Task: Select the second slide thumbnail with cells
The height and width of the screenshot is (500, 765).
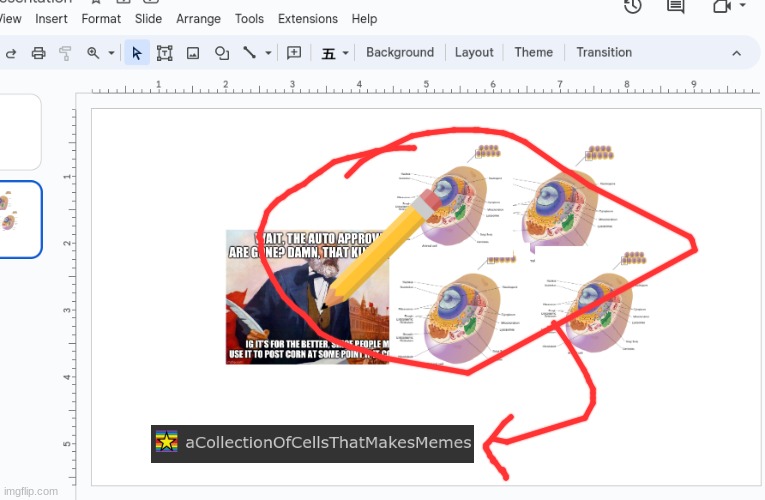Action: click(x=20, y=219)
